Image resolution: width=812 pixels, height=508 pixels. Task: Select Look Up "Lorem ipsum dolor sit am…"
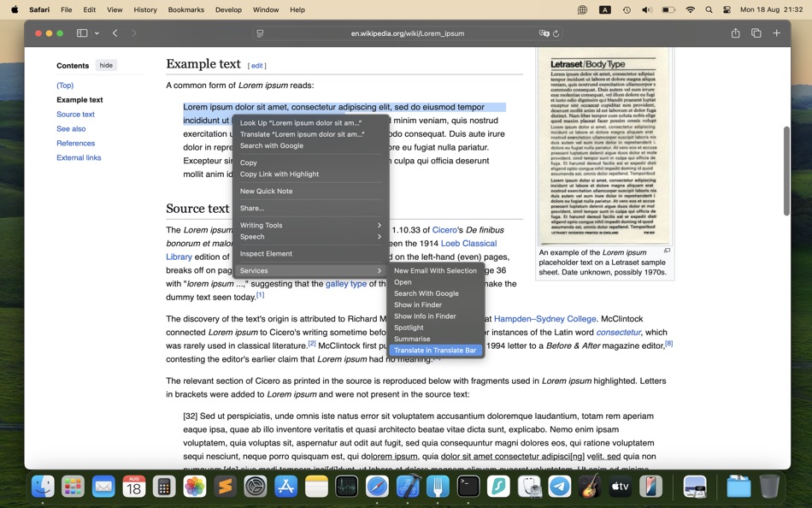coord(310,123)
